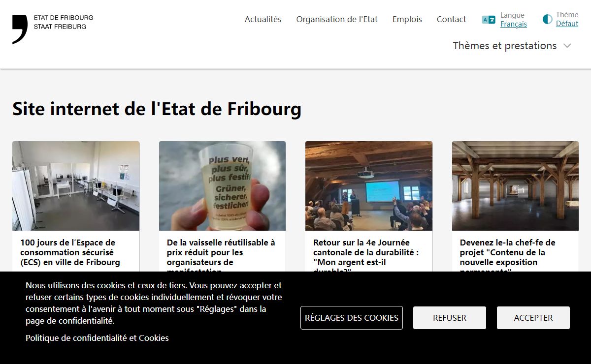Open the Emplois page
The image size is (591, 364).
[x=407, y=19]
